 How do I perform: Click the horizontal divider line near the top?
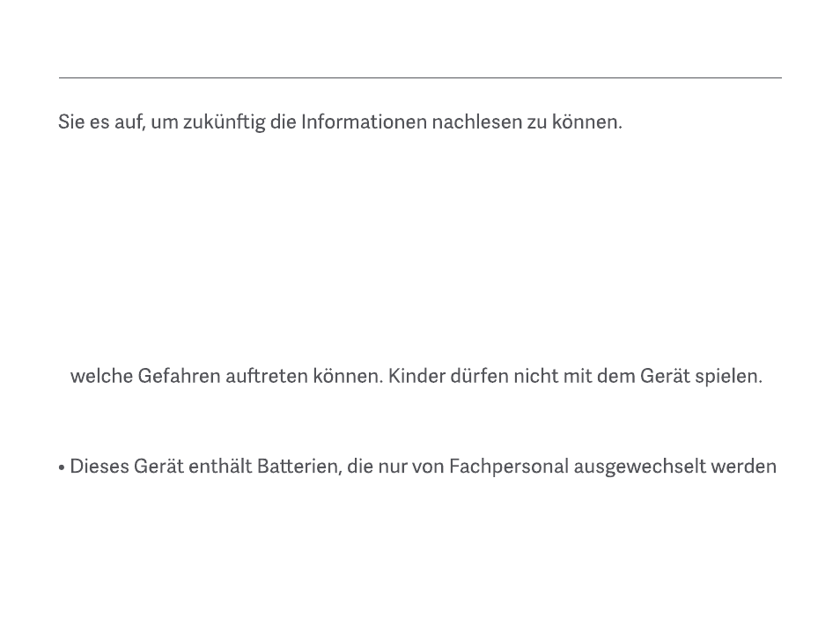pyautogui.click(x=420, y=77)
